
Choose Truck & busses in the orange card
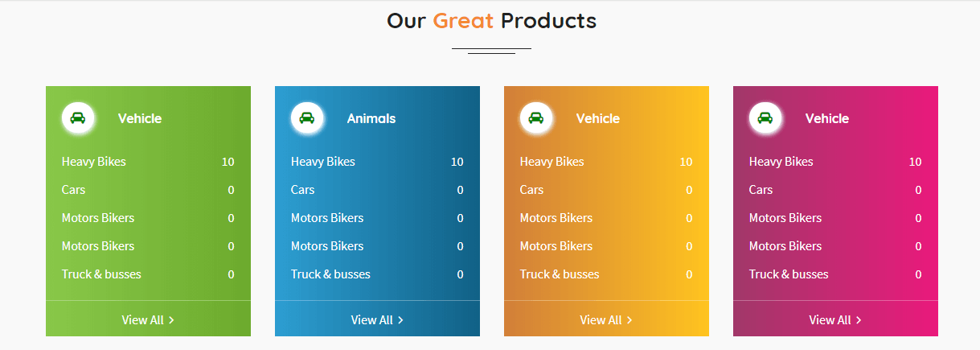pyautogui.click(x=560, y=274)
